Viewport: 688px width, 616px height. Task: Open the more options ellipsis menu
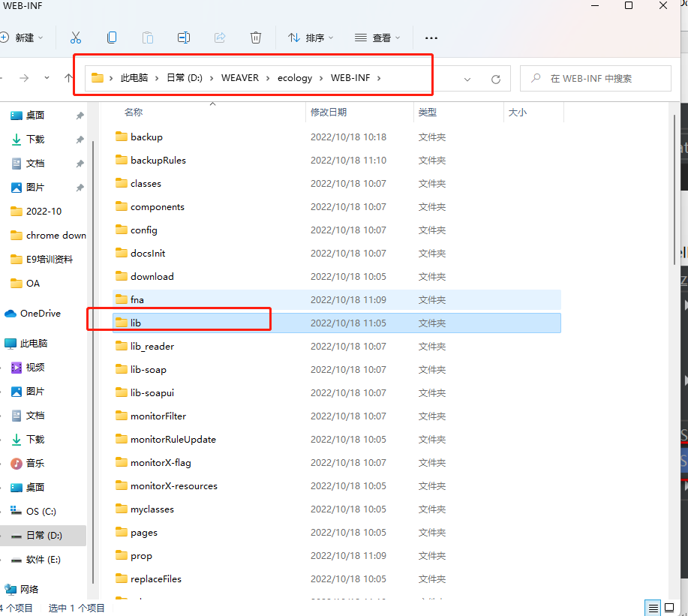coord(431,38)
